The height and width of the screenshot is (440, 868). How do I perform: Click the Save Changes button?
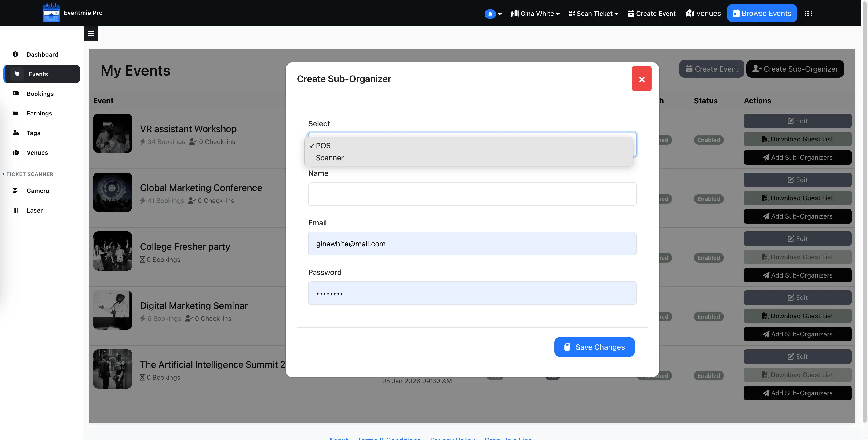click(x=594, y=347)
